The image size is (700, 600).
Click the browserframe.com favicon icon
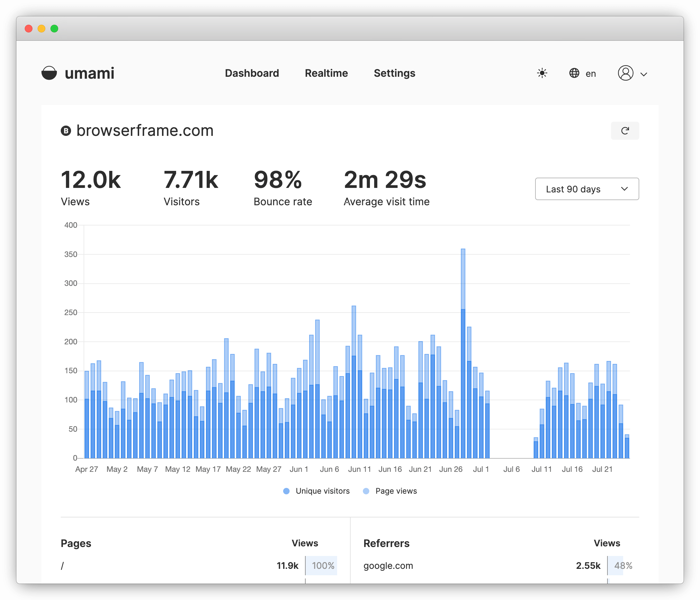[x=66, y=131]
